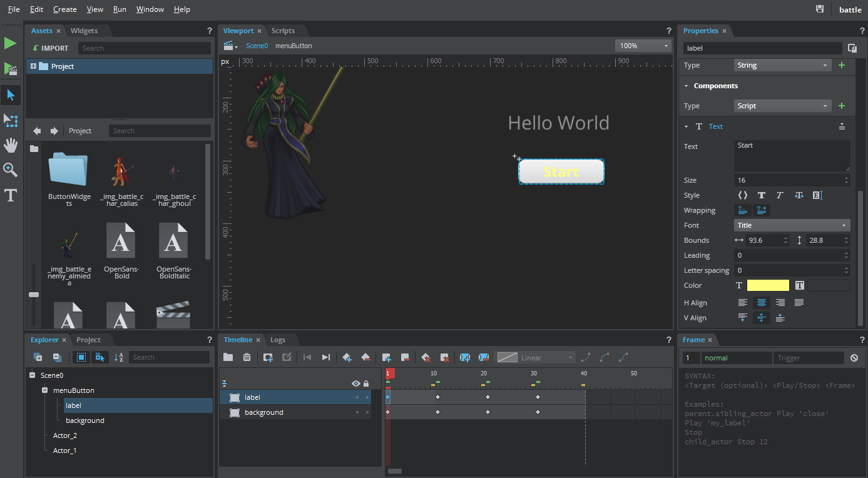Toggle italic text style

tap(780, 195)
